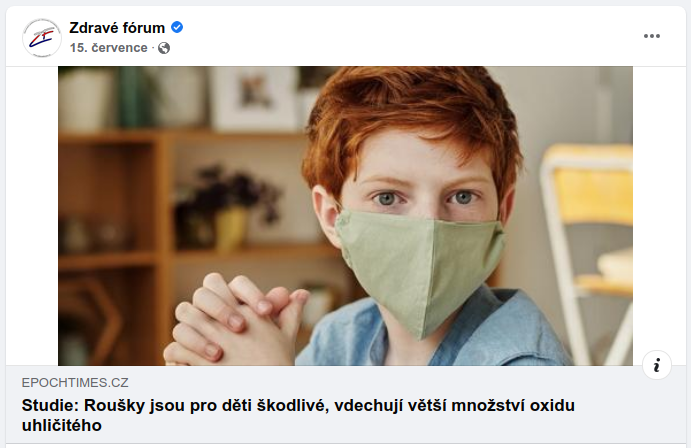This screenshot has width=691, height=448.
Task: Click the white margin left of article image
Action: (32, 216)
